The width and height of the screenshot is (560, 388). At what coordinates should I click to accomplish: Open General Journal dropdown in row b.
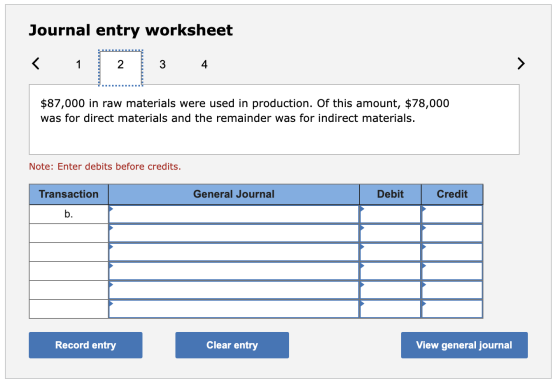pyautogui.click(x=234, y=214)
